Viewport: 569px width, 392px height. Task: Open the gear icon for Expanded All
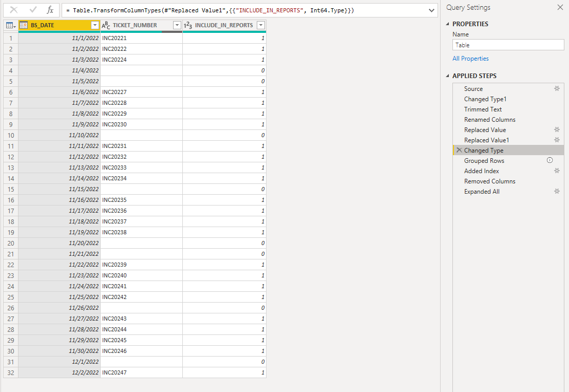coord(557,191)
